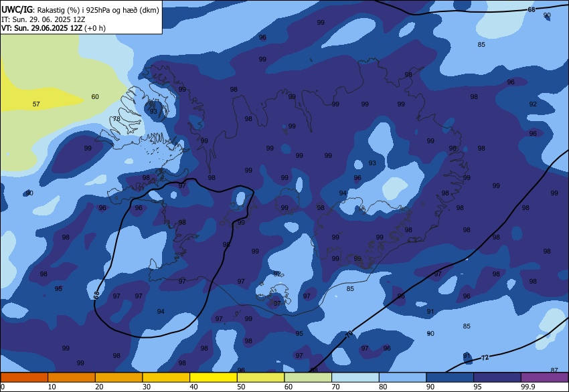Select the amber 30–40 legend color segment
The image size is (569, 392).
(166, 377)
